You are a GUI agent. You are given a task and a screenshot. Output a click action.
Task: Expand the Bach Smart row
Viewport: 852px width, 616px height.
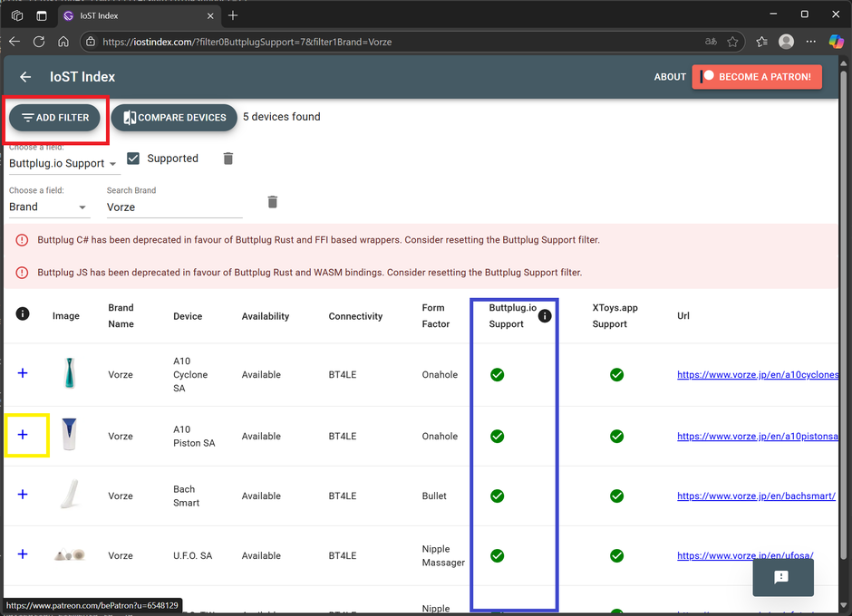(23, 495)
